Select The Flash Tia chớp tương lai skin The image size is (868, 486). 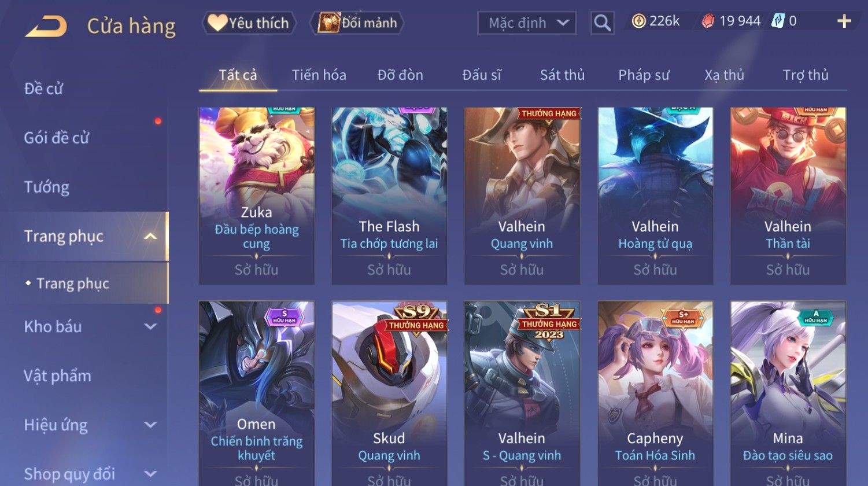389,196
